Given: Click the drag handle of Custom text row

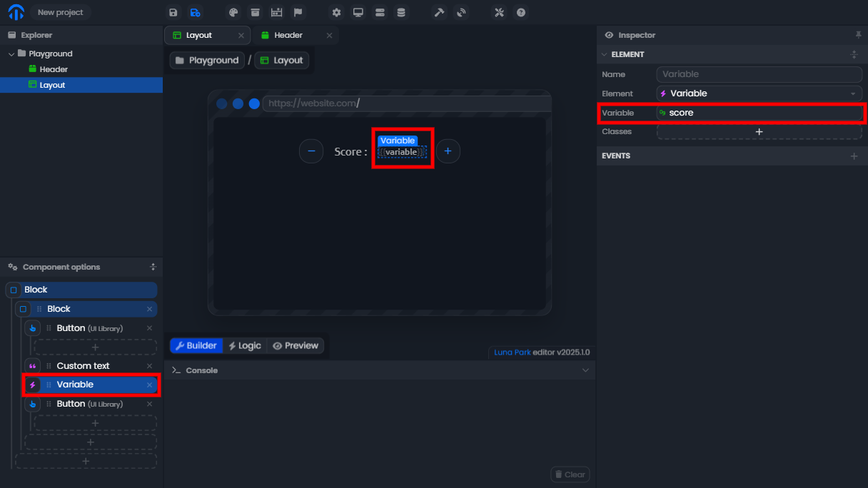Looking at the screenshot, I should coord(49,366).
